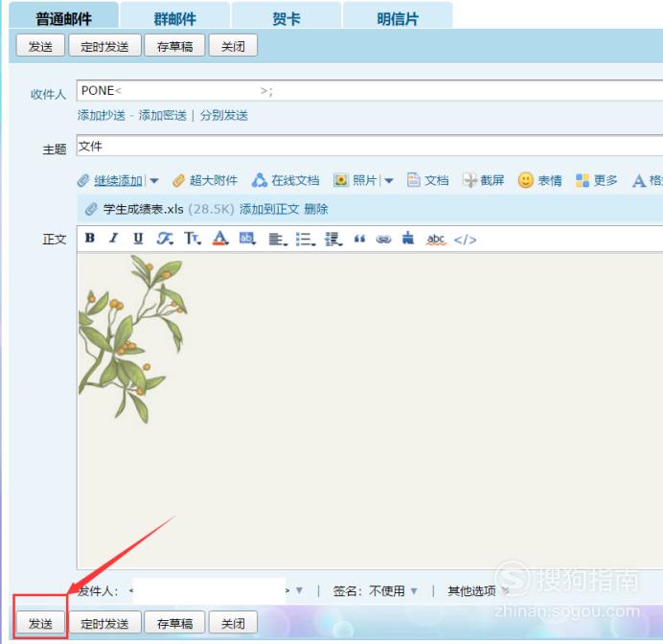The height and width of the screenshot is (644, 663).
Task: Open the 发件人 sender dropdown arrow
Action: [x=299, y=590]
